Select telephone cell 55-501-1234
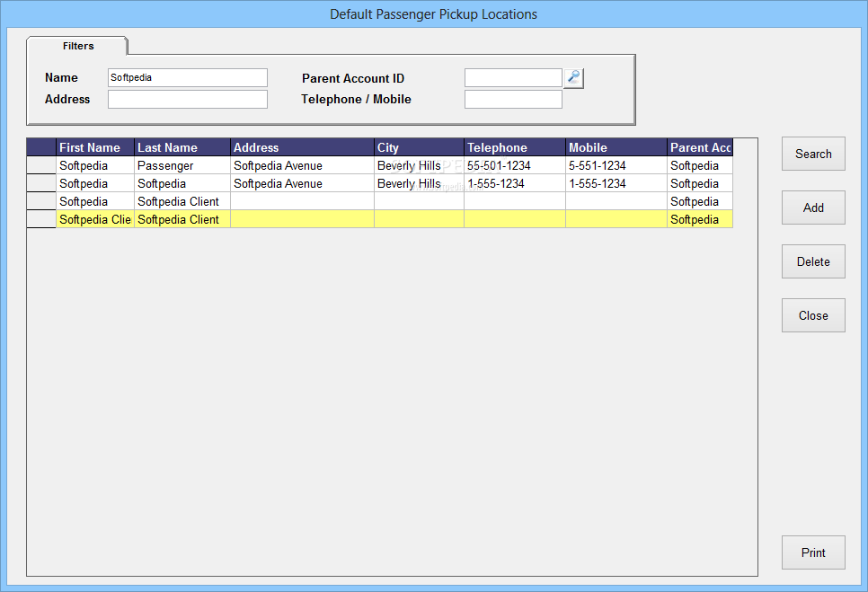The image size is (868, 592). tap(515, 165)
